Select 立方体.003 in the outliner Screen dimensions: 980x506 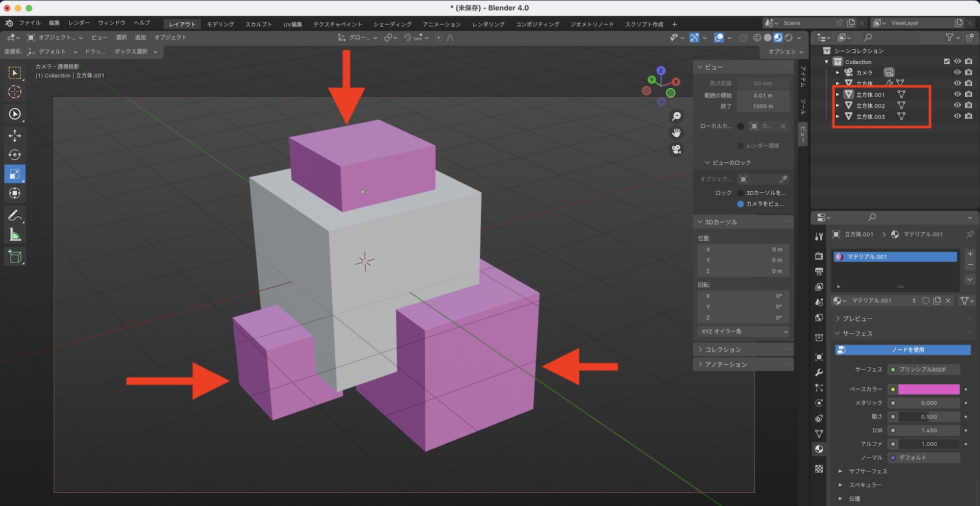tap(870, 117)
